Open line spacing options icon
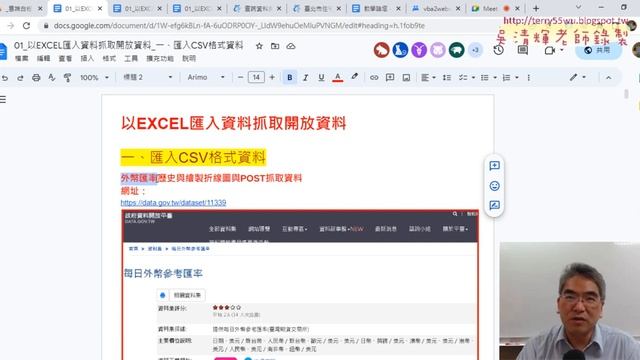Screen dimensions: 640x360 [447, 78]
